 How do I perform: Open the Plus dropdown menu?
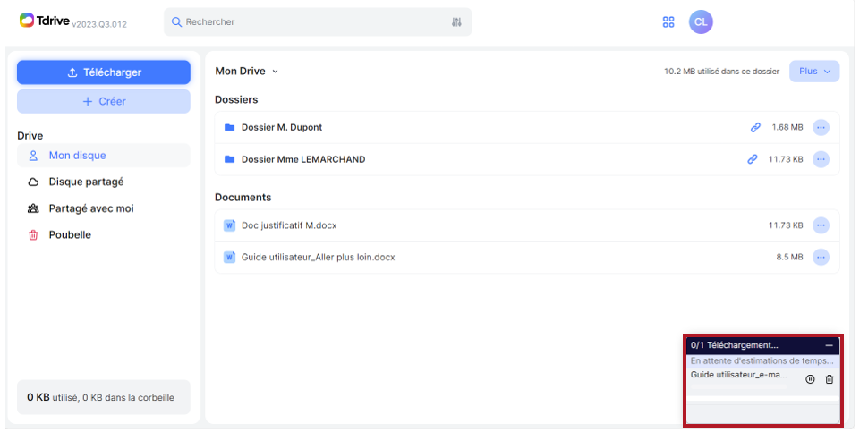(814, 71)
